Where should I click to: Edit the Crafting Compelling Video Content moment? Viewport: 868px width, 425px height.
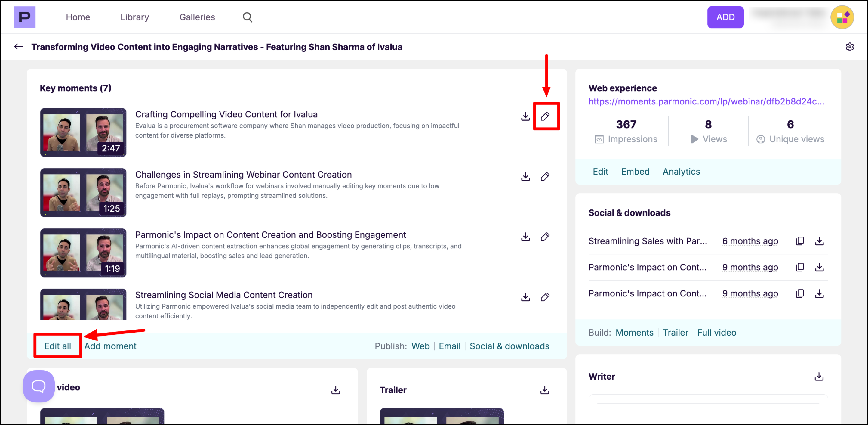[545, 116]
